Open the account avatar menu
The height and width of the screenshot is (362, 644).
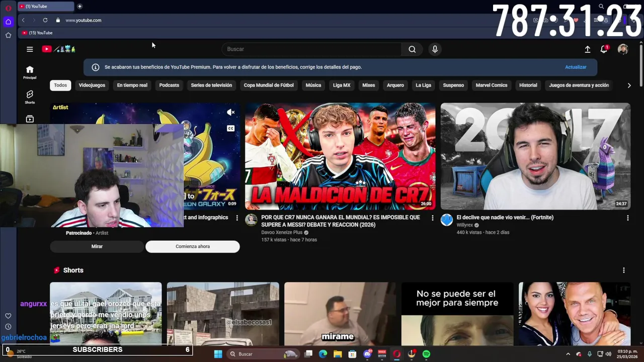pyautogui.click(x=623, y=49)
